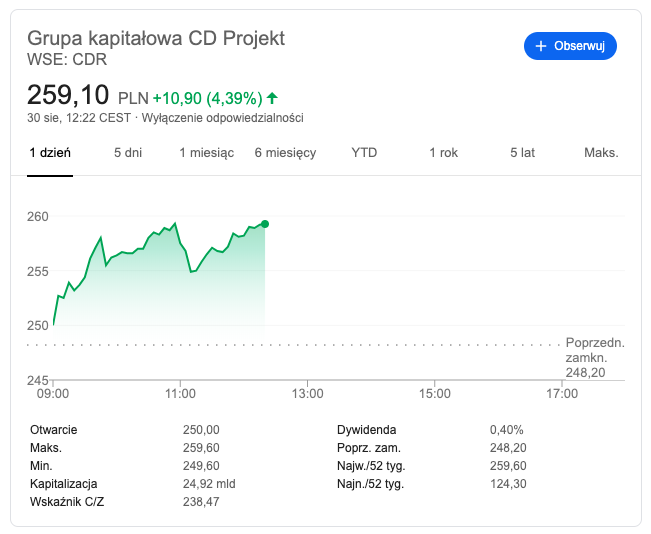The image size is (651, 534).
Task: Show the Maks. full history tab
Action: coord(601,153)
